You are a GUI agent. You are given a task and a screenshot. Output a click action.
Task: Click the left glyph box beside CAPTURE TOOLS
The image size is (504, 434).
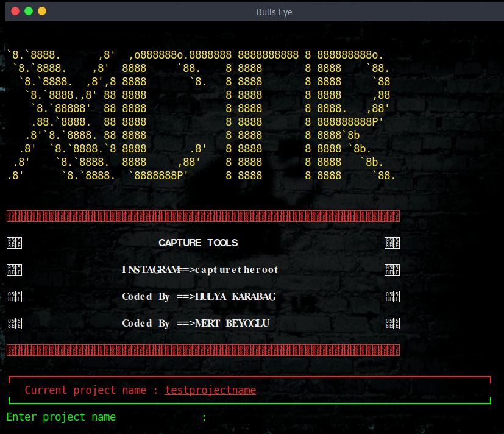14,243
